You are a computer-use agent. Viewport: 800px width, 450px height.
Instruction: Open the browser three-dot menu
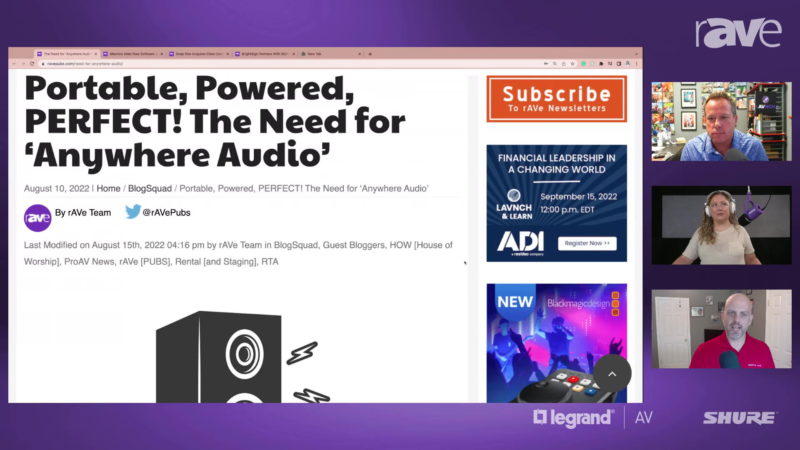pos(636,63)
